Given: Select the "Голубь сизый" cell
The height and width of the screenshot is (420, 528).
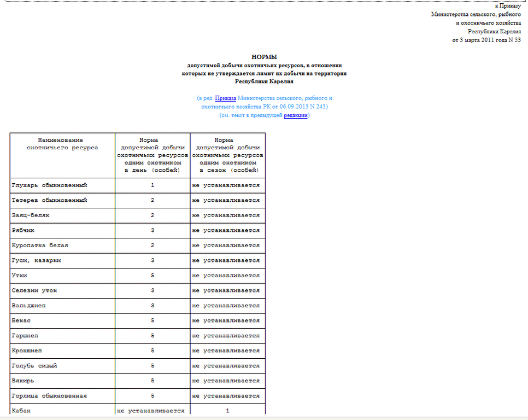Looking at the screenshot, I should (x=34, y=366).
